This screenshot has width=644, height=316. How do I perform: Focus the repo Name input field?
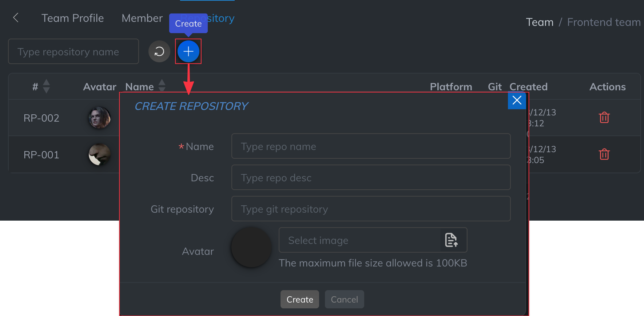click(371, 146)
